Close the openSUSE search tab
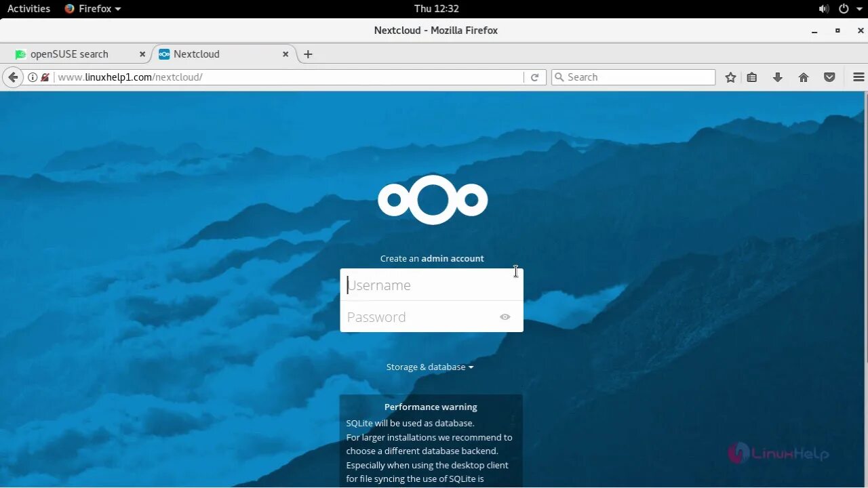 (142, 54)
